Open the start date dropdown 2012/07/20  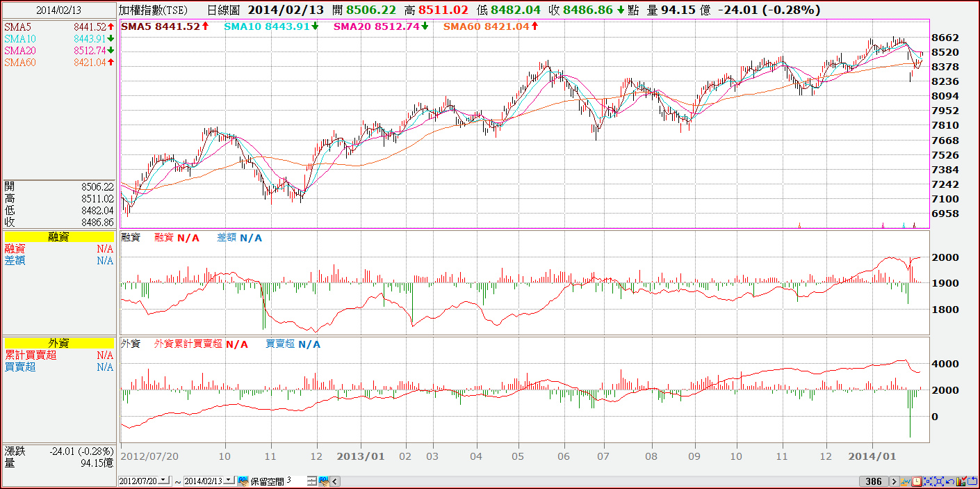[x=164, y=481]
